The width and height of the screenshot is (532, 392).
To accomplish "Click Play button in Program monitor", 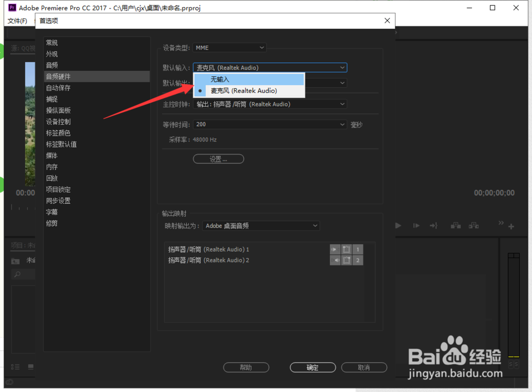I will tap(398, 226).
